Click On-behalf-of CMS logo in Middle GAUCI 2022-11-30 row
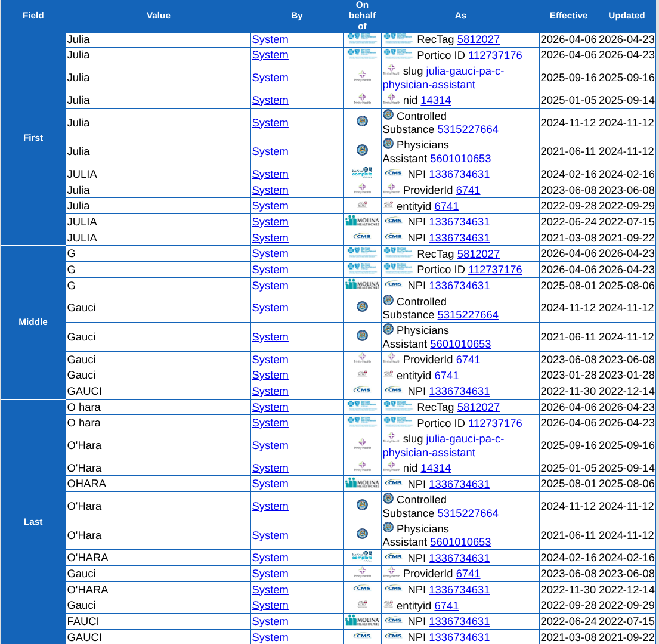The width and height of the screenshot is (659, 644). [x=362, y=390]
